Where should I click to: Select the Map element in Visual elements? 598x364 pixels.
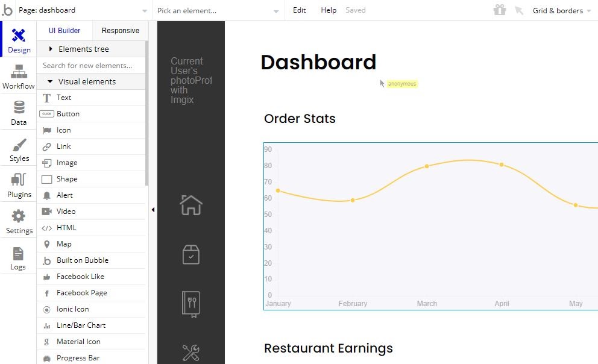coord(63,243)
